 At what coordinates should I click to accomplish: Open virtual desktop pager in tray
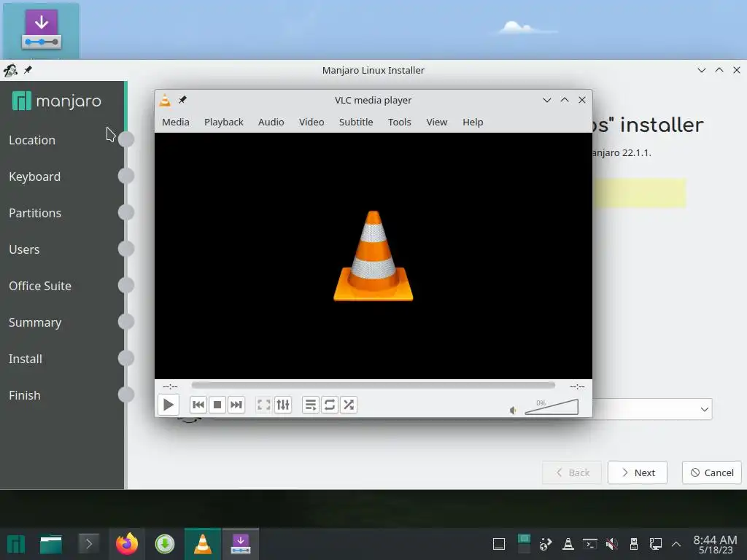(524, 544)
